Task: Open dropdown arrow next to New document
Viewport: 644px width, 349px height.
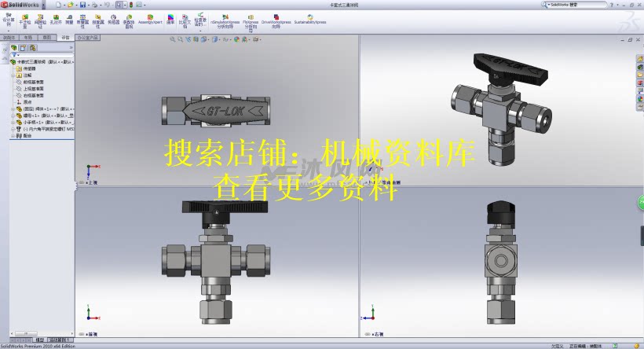Action: (64, 5)
